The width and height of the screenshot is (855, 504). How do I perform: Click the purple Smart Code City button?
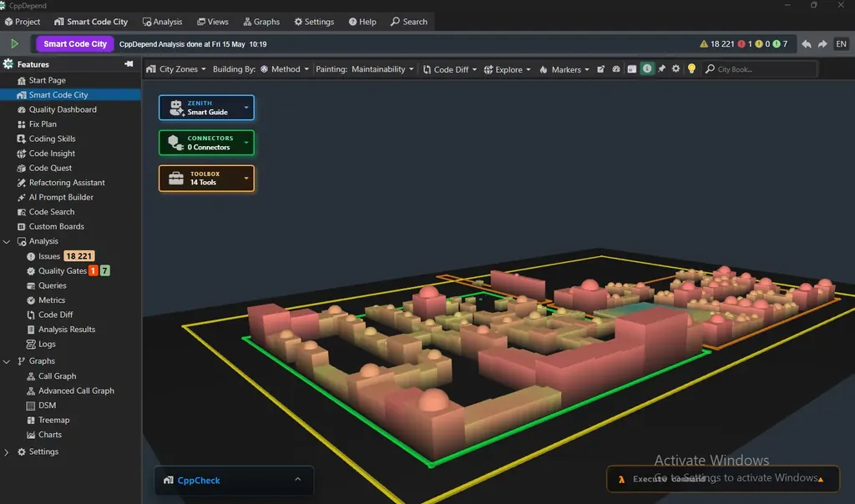tap(75, 44)
